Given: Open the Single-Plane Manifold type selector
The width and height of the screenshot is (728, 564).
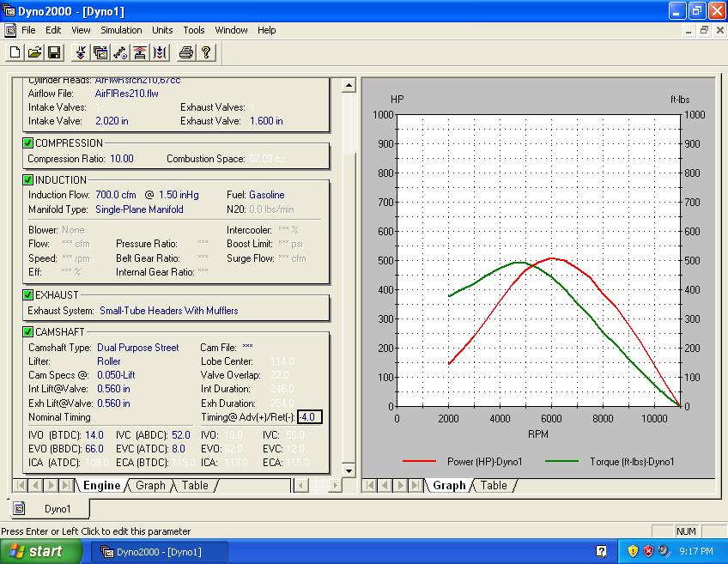Looking at the screenshot, I should click(139, 209).
